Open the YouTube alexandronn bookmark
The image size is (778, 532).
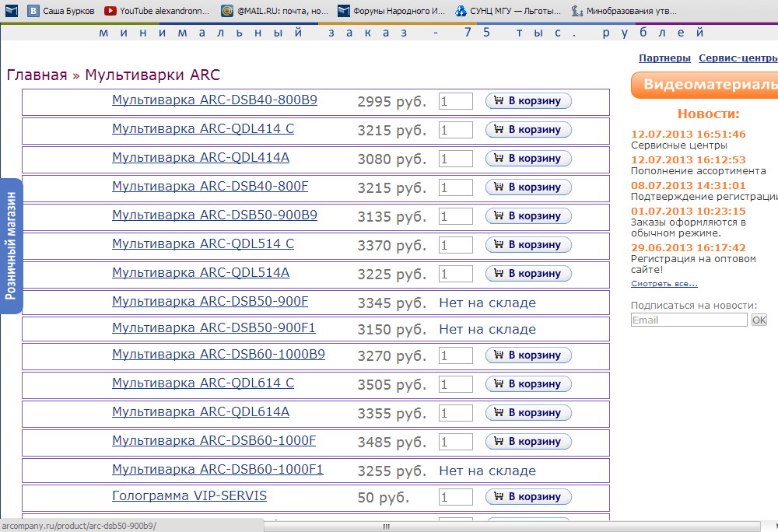[x=157, y=10]
